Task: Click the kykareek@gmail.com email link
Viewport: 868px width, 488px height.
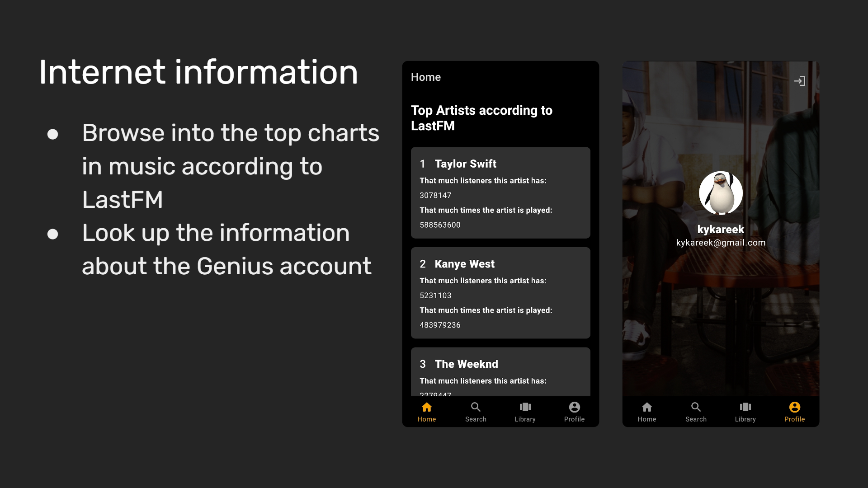Action: [721, 243]
